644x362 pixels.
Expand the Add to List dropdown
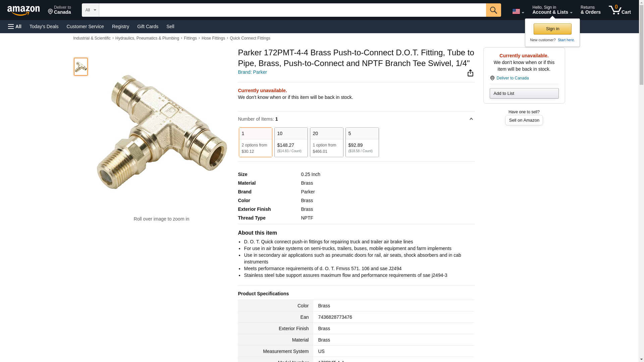tap(524, 93)
